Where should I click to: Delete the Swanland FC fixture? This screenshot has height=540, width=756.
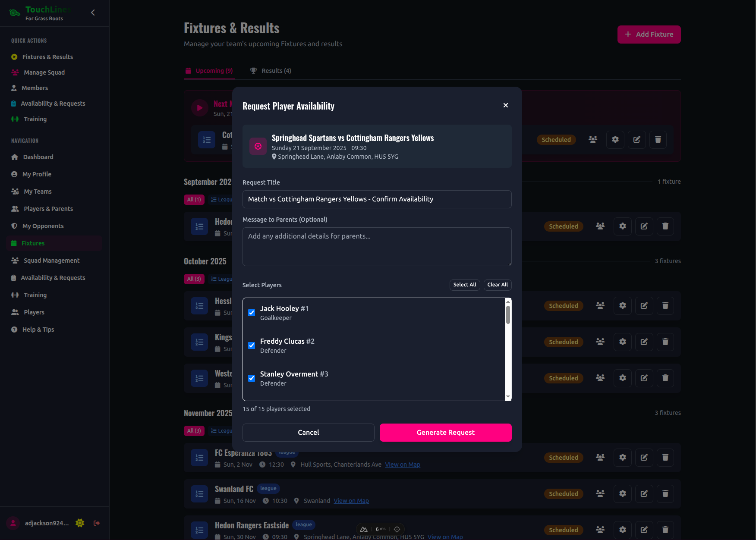(665, 494)
